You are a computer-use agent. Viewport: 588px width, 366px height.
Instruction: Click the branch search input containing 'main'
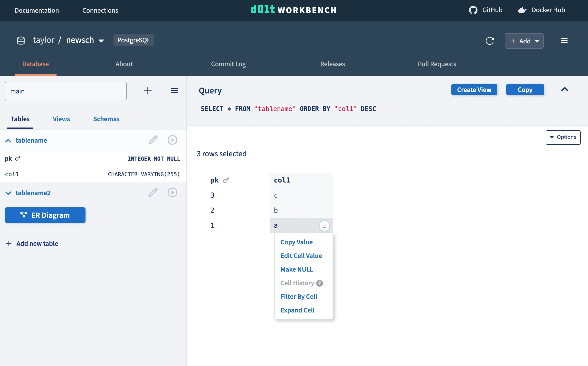66,91
